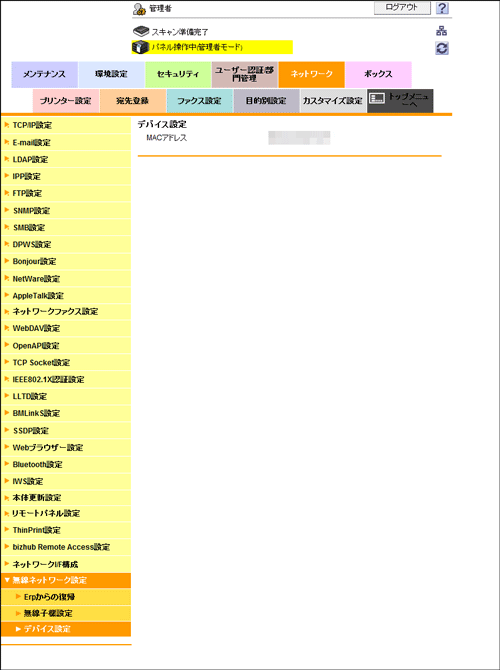Open LLTD設定 in sidebar
This screenshot has height=670, width=500.
66,397
